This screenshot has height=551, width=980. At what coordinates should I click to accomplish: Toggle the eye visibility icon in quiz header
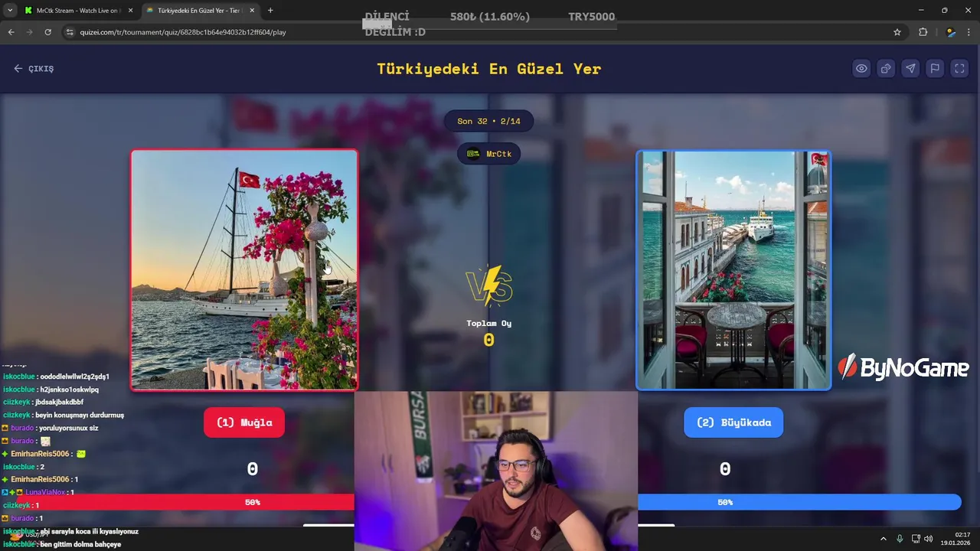[x=861, y=68]
